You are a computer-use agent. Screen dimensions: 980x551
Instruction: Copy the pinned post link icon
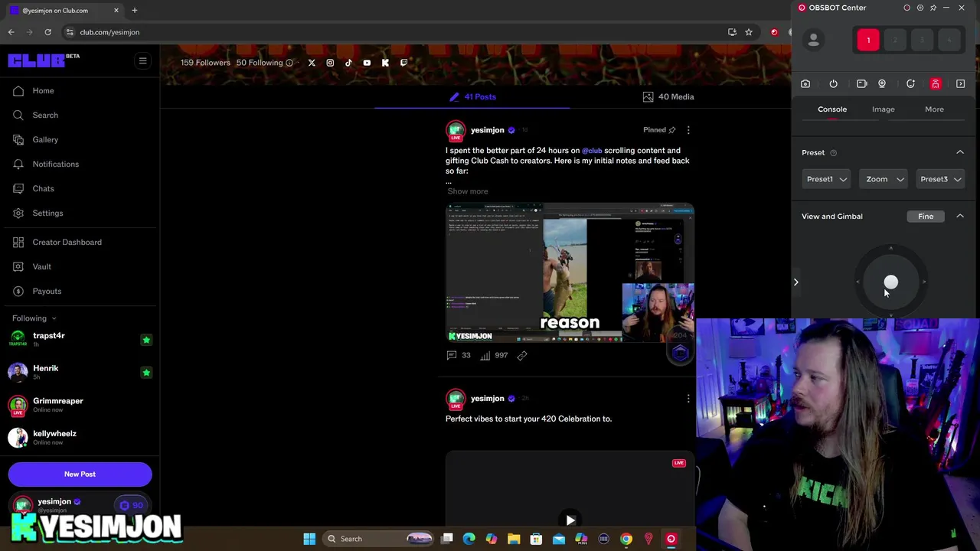[522, 355]
